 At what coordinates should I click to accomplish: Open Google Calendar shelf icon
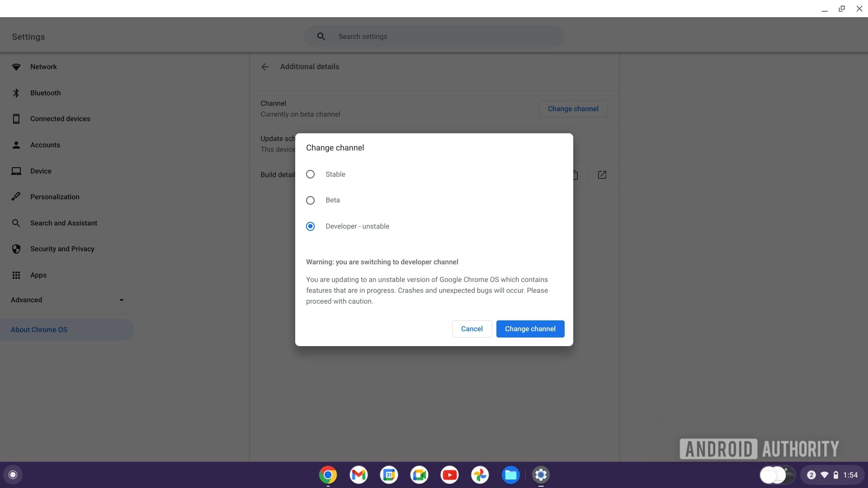click(x=389, y=475)
